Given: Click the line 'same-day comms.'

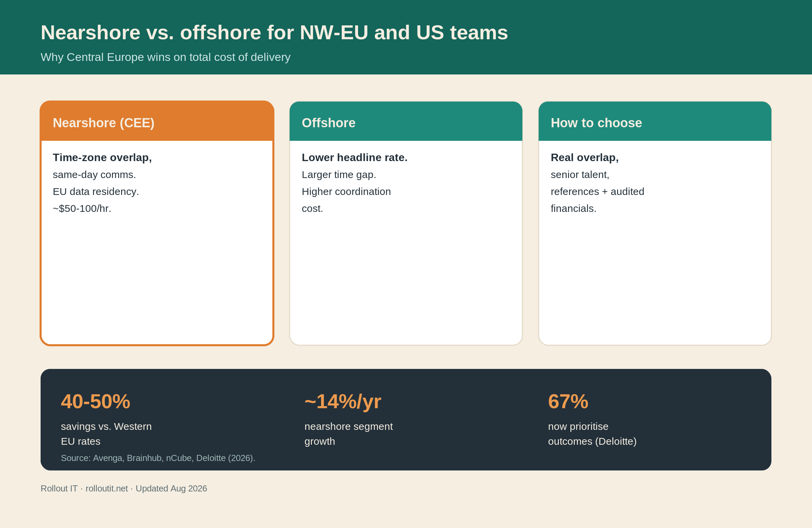Looking at the screenshot, I should point(94,175).
